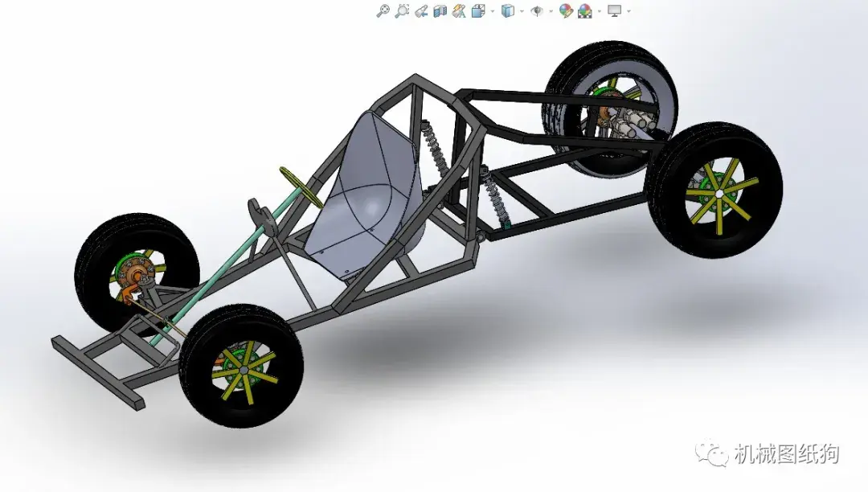868x492 pixels.
Task: Open the Hide/Show Items dropdown arrow
Action: click(551, 11)
